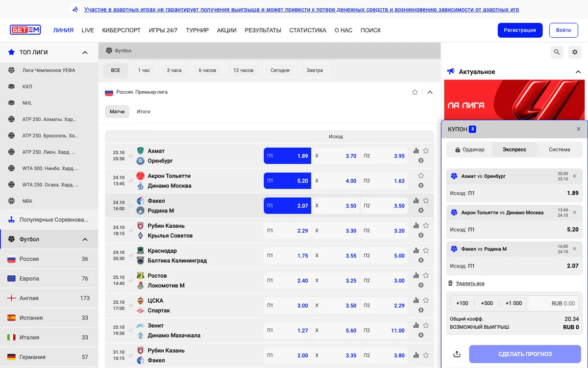Screen dimensions: 588x368
Task: Open statistics chart for Краснодар vs Балтика
Action: [x=416, y=251]
